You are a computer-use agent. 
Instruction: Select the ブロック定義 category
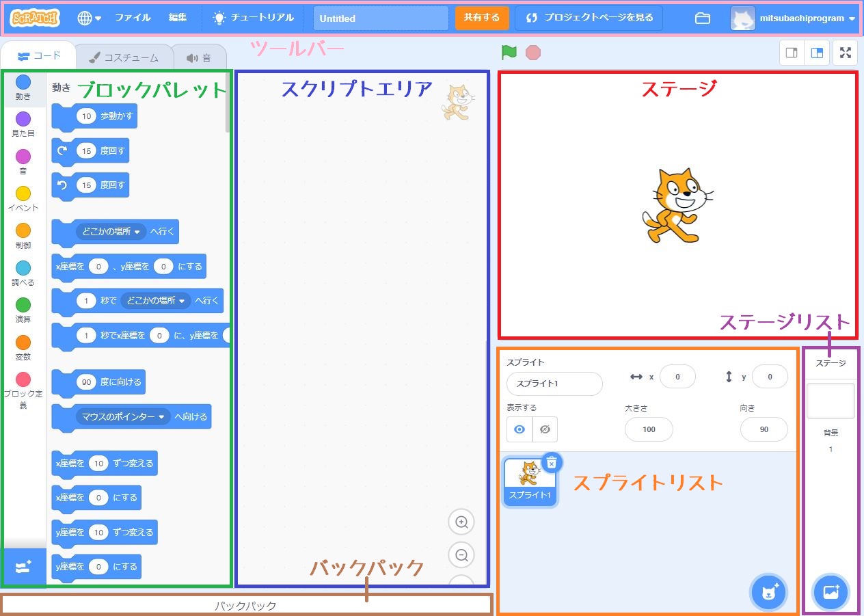pos(23,391)
